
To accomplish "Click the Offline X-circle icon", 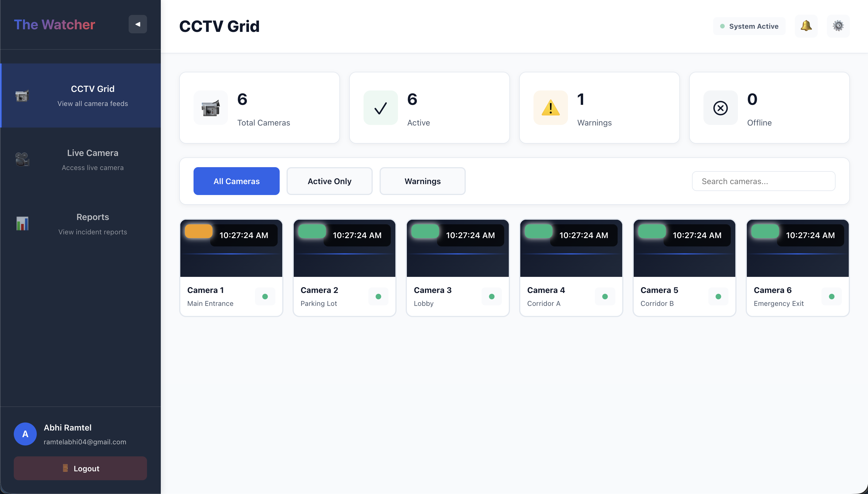I will tap(720, 108).
